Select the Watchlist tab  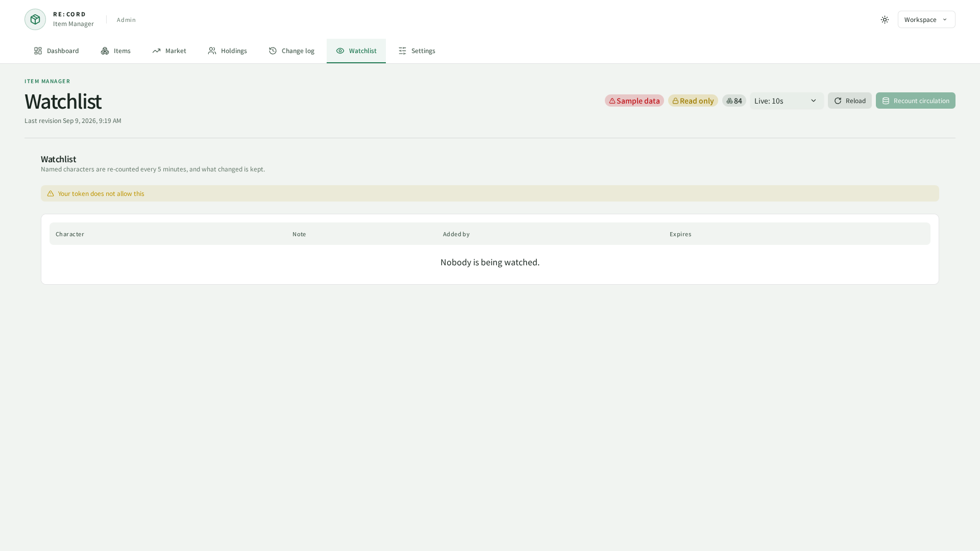click(356, 51)
